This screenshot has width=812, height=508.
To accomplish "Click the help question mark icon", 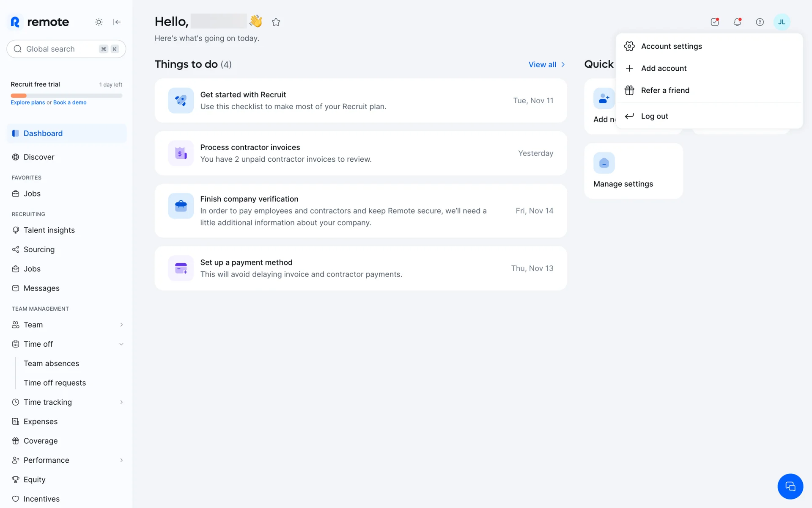I will click(x=760, y=22).
